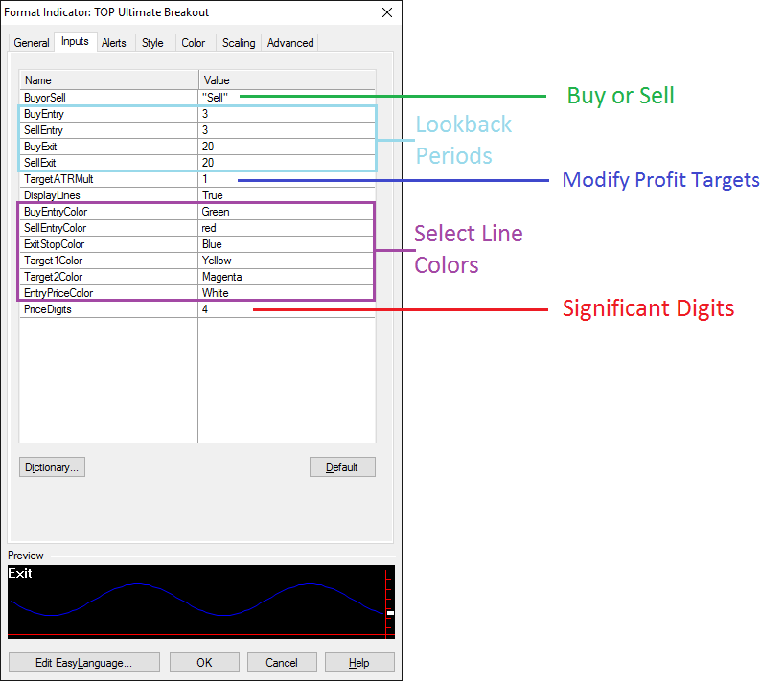Click the Name column header

(108, 80)
